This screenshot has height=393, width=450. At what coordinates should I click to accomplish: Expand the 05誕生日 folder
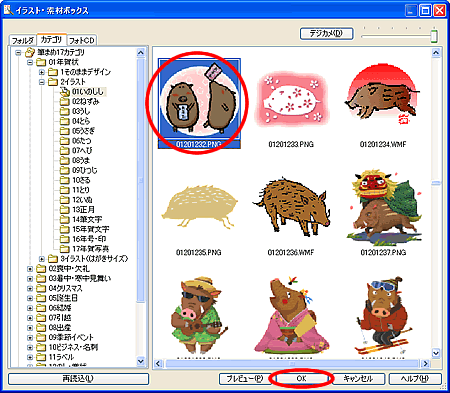point(30,298)
